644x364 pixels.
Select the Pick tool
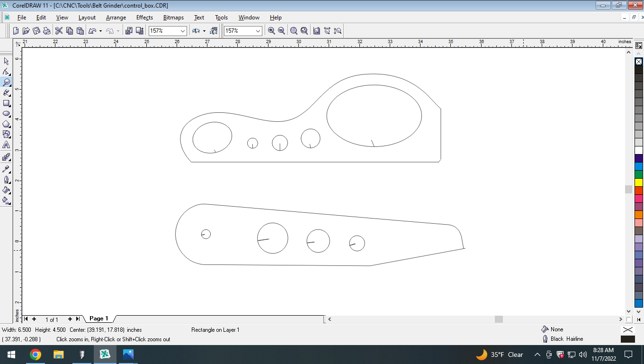6,62
